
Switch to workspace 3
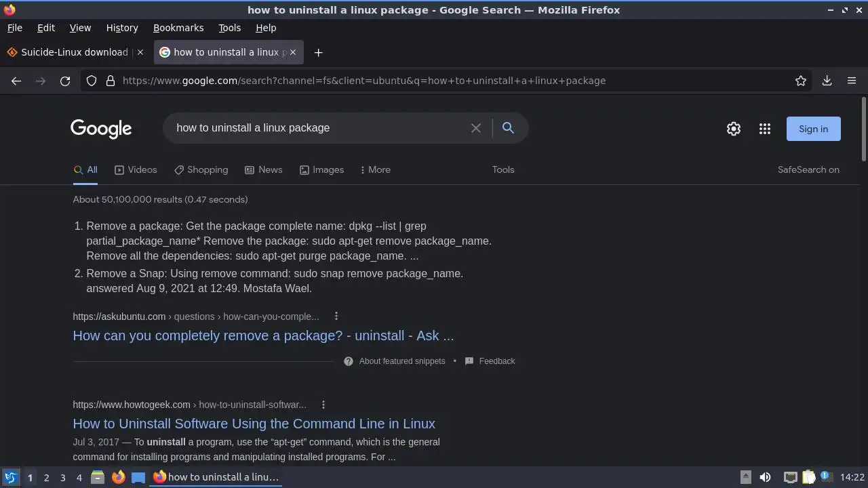point(62,478)
